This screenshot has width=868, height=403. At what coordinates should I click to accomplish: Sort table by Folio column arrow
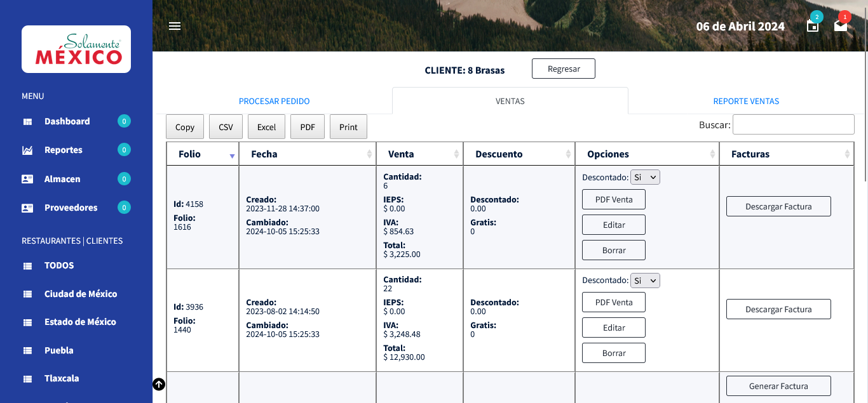click(232, 155)
